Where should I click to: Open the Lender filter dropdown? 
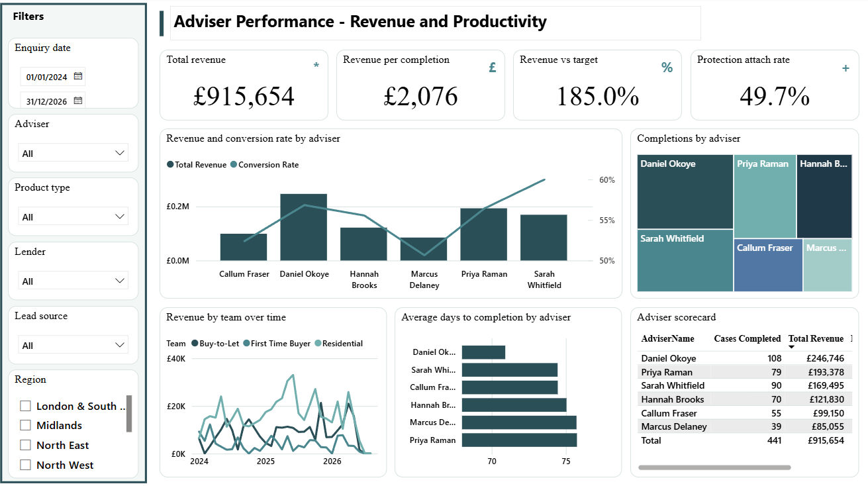coord(73,281)
